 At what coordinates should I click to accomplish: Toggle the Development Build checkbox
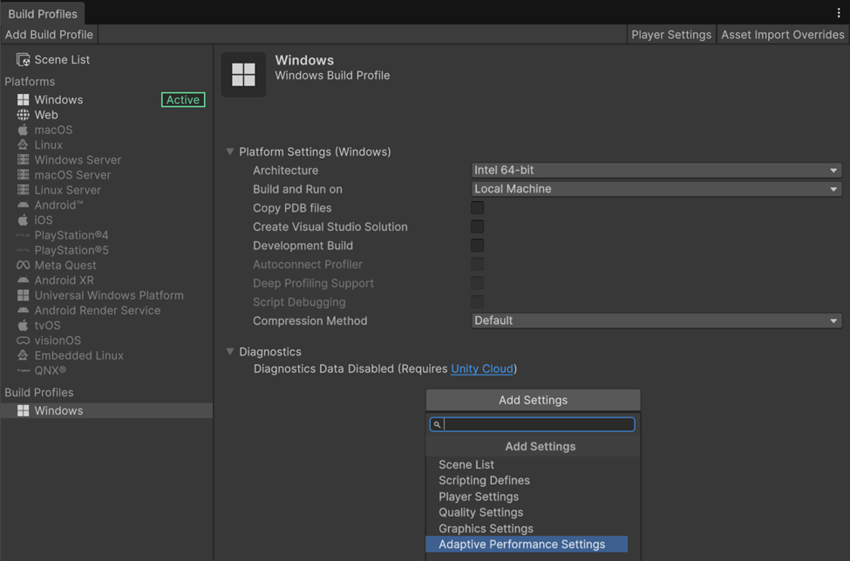477,246
